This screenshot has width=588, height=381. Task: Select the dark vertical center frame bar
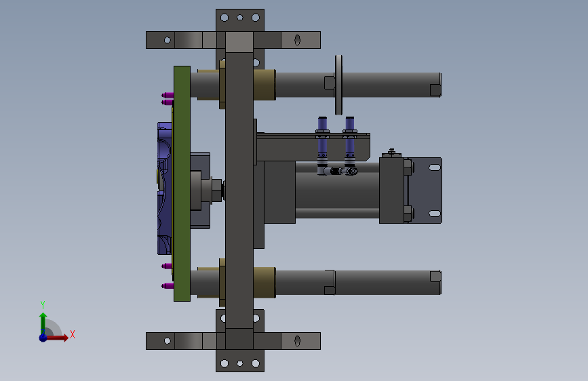click(239, 190)
